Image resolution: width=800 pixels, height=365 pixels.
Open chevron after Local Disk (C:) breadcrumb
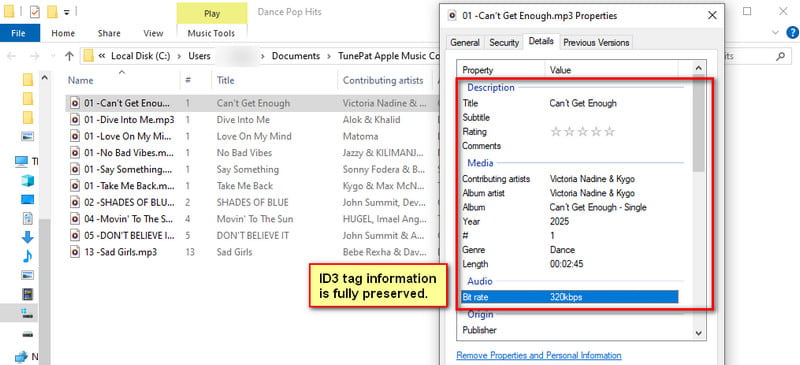click(179, 56)
